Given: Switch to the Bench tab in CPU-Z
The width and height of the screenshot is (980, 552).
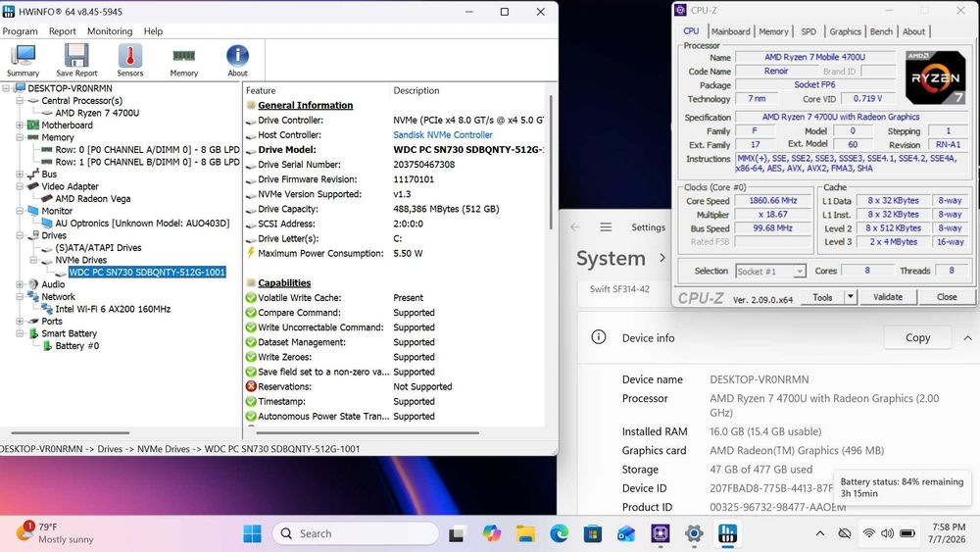Looking at the screenshot, I should [881, 31].
